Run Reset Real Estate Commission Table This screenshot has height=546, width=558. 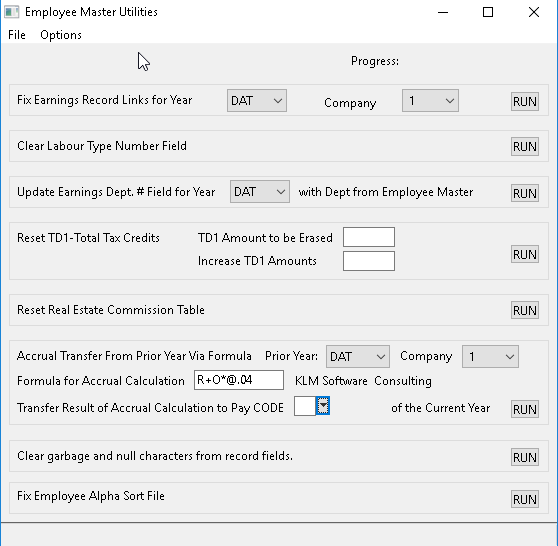(x=525, y=310)
